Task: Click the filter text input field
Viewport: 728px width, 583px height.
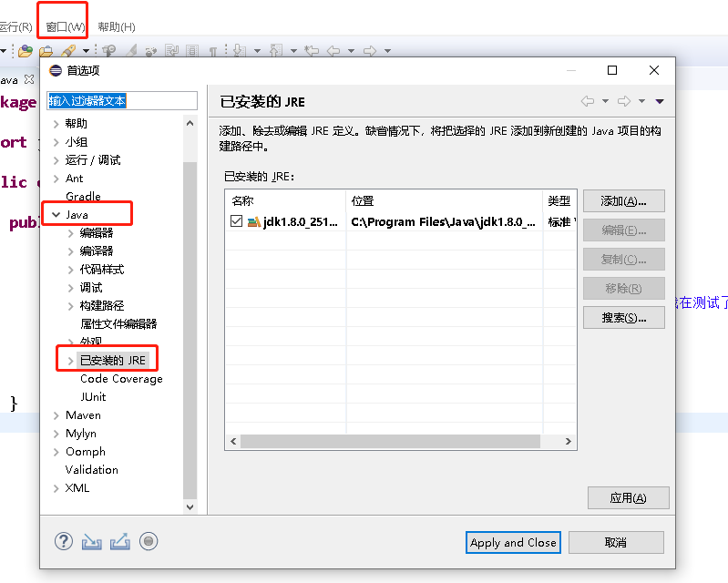Action: [122, 101]
